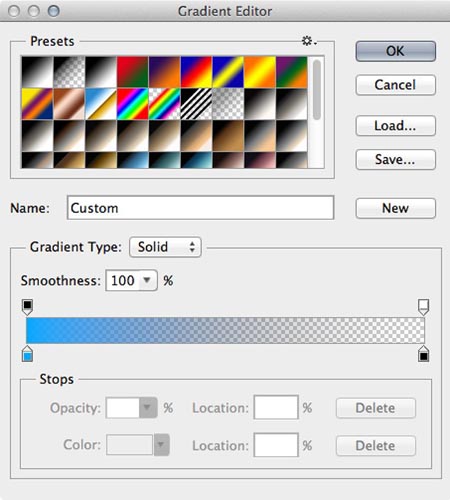450x500 pixels.
Task: Select the black color stop at right
Action: [x=423, y=354]
